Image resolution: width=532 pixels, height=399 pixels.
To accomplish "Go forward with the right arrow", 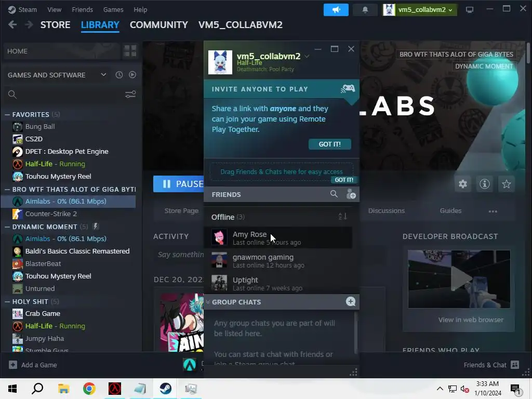I will 29,25.
